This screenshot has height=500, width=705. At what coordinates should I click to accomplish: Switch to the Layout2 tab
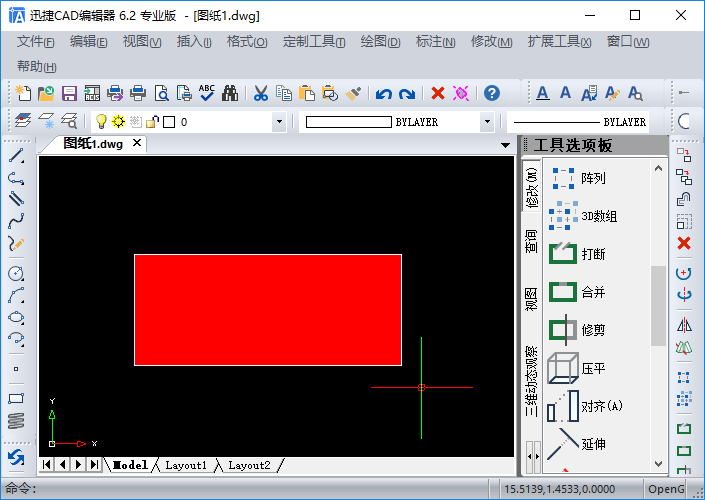click(249, 465)
